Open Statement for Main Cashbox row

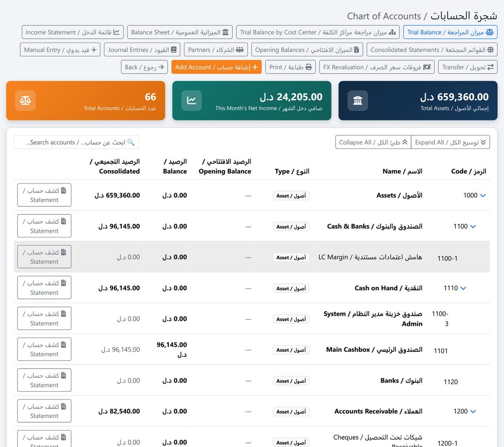click(x=44, y=349)
